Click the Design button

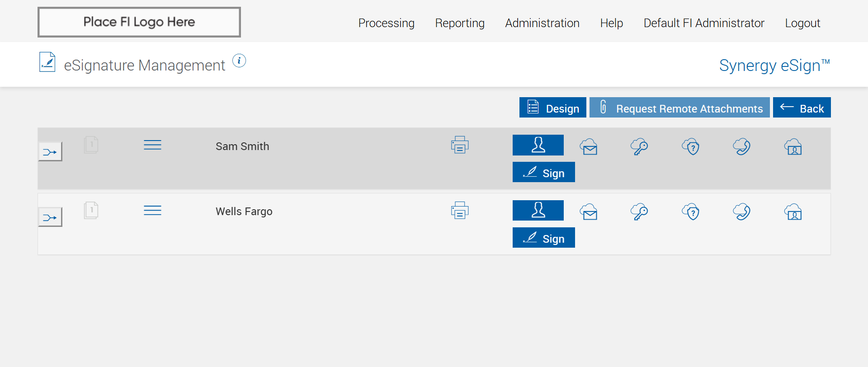click(552, 108)
